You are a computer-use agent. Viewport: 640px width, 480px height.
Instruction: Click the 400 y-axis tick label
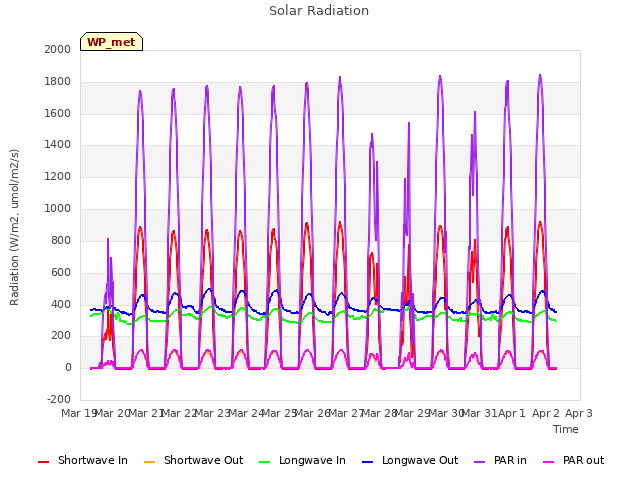[x=61, y=304]
